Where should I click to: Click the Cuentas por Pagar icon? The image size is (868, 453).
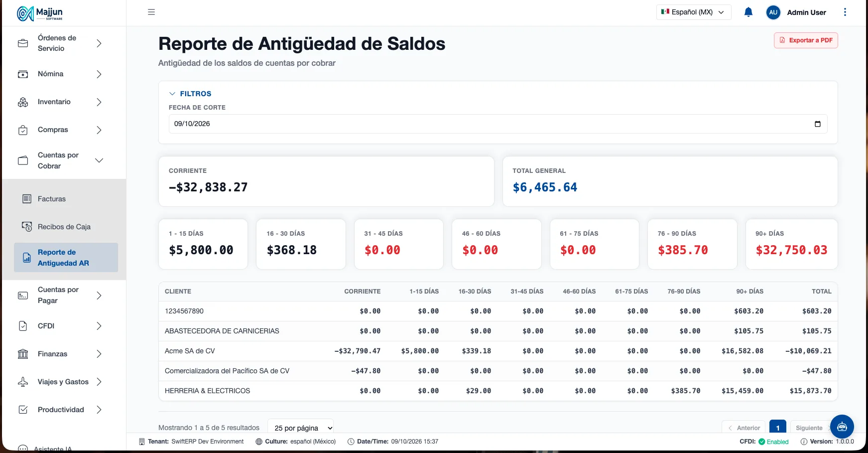[x=23, y=296]
